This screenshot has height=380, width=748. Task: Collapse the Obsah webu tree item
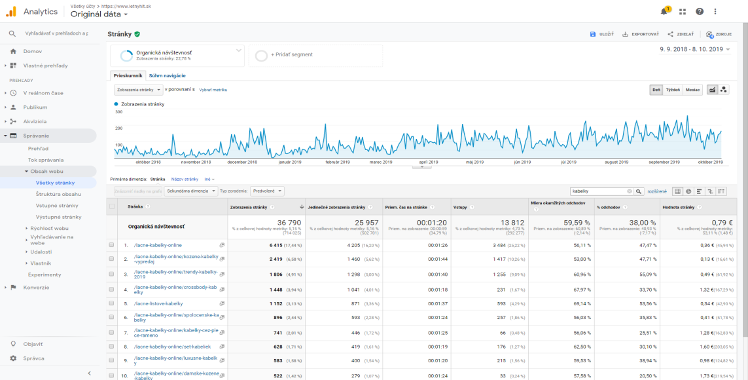[x=27, y=171]
